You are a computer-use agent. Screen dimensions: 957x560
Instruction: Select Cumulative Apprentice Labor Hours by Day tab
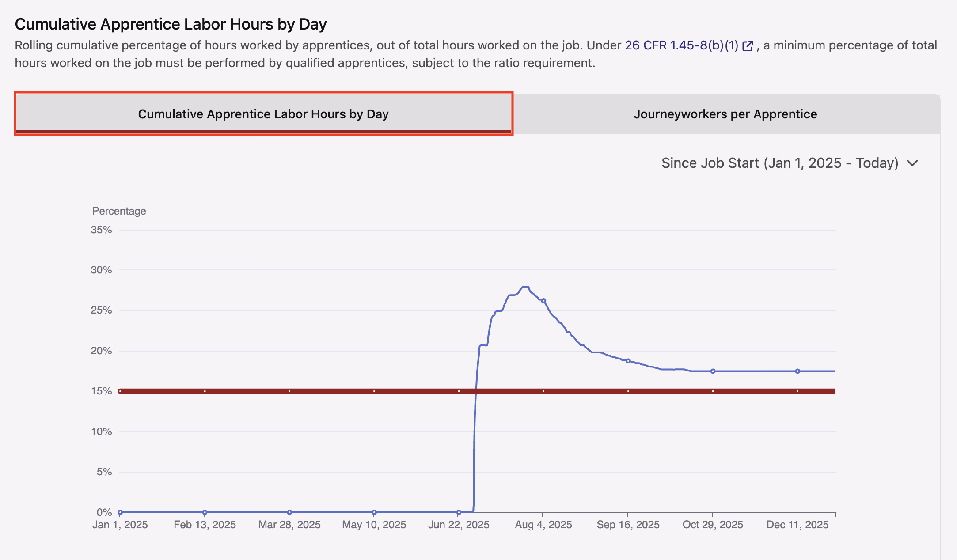[x=263, y=114]
